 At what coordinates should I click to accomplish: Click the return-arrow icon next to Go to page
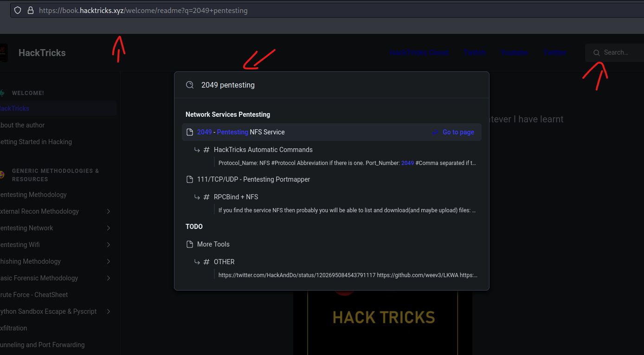tap(436, 133)
